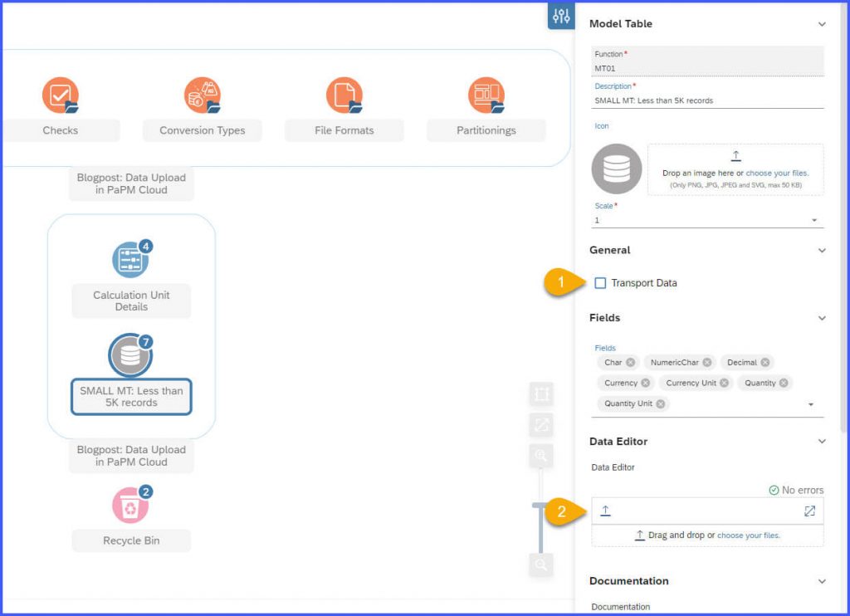Click the properties panel vertical scrollbar
The image size is (850, 616).
pos(844,217)
